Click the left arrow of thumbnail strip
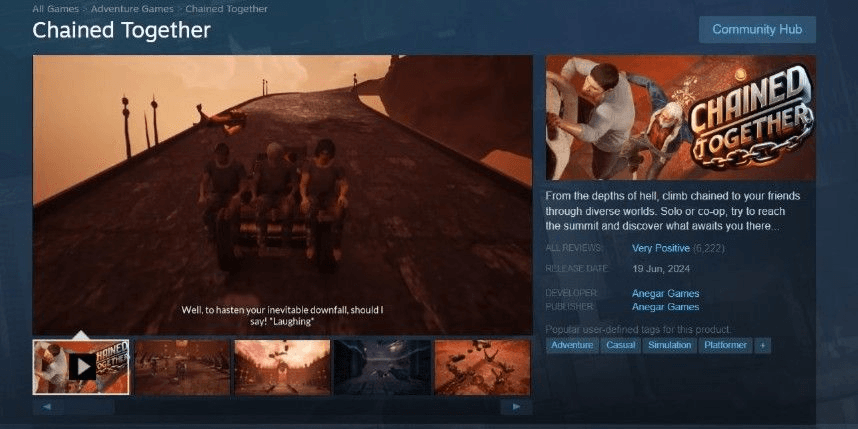 46,407
